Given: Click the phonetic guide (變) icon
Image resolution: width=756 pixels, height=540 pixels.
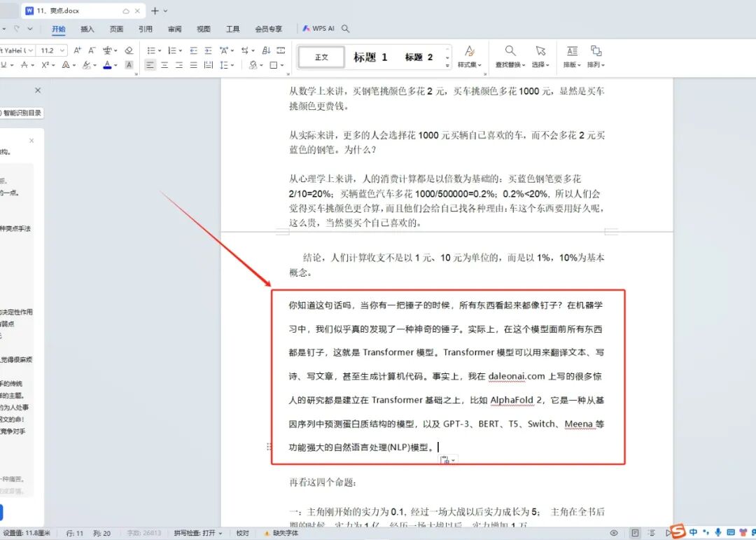Looking at the screenshot, I should pyautogui.click(x=108, y=50).
